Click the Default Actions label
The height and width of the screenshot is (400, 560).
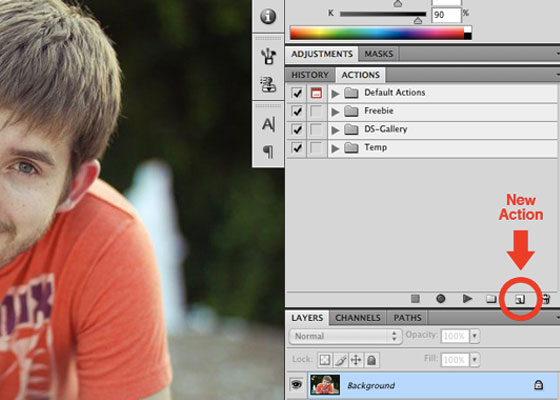point(395,92)
